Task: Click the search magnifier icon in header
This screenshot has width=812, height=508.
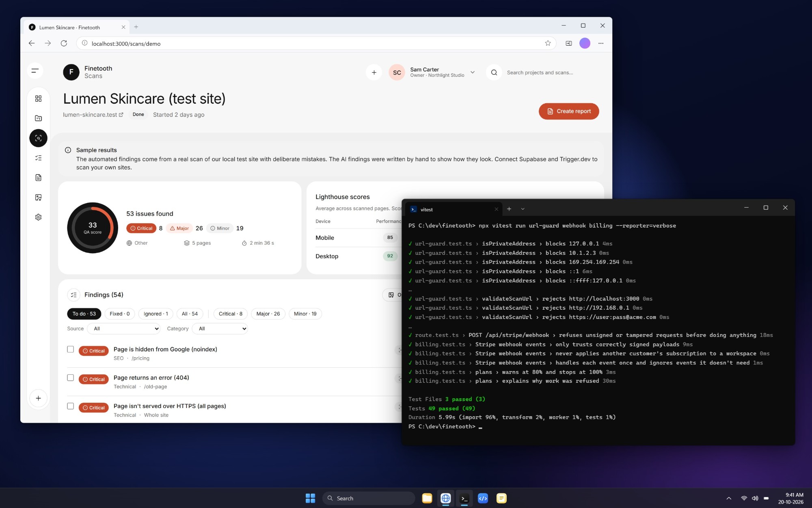Action: [x=494, y=72]
